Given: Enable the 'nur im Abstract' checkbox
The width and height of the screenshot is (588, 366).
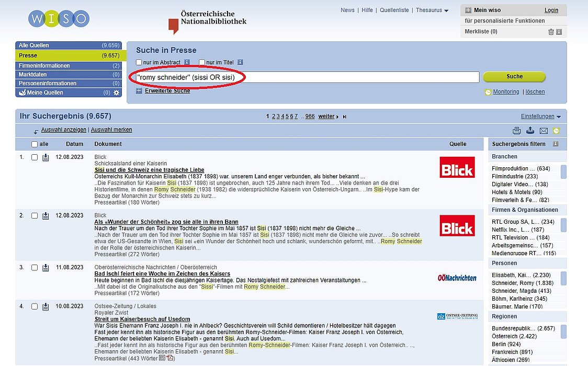Looking at the screenshot, I should click(139, 62).
